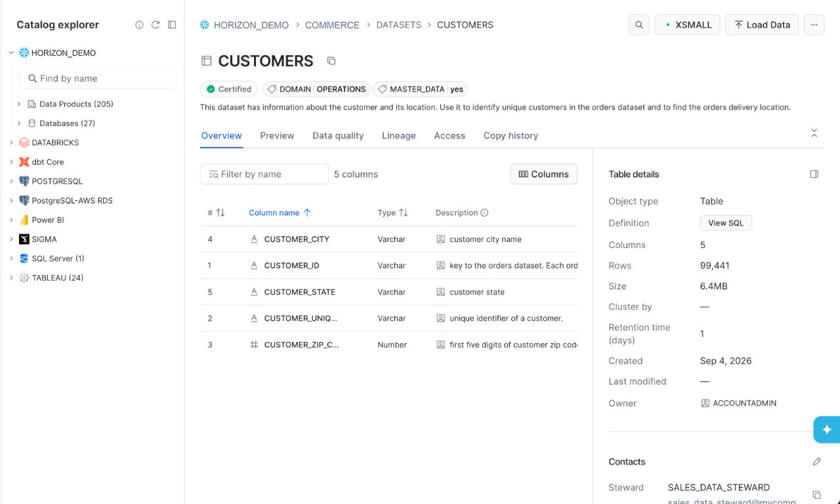
Task: Copy the SALES_DATA_STEWARD contact
Action: [x=816, y=495]
